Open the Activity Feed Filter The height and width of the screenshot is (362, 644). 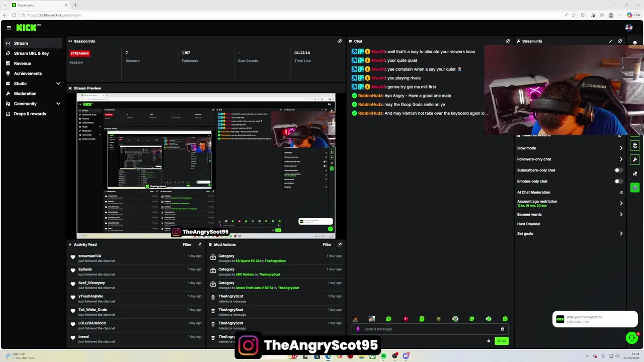(x=187, y=245)
